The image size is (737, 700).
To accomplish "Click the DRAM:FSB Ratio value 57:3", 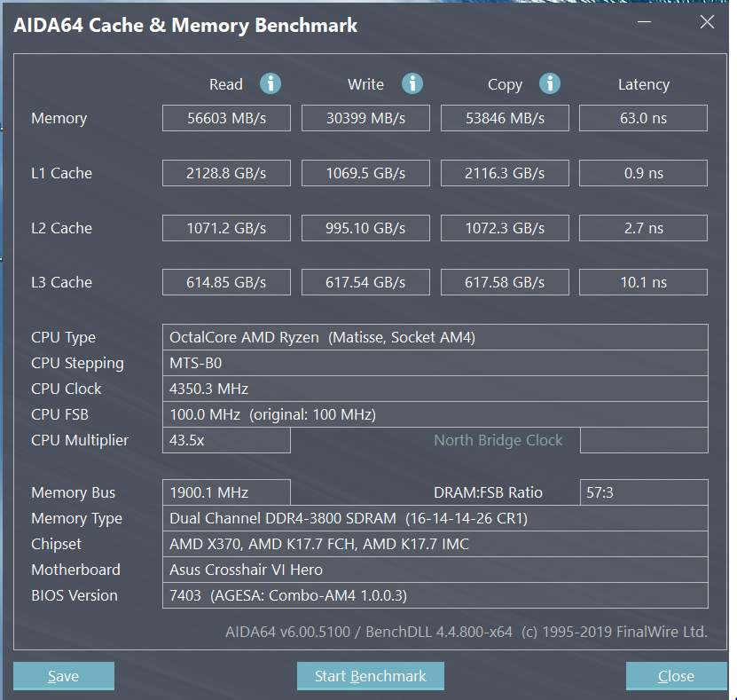I will tap(644, 492).
